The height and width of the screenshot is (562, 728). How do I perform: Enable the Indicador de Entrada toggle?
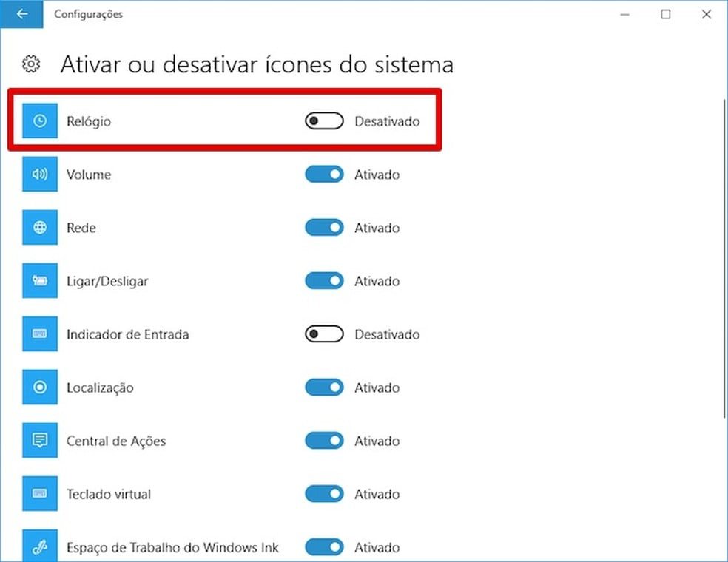tap(324, 334)
